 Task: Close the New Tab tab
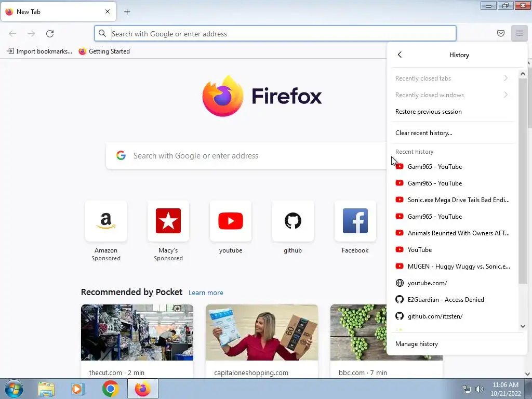pyautogui.click(x=107, y=11)
